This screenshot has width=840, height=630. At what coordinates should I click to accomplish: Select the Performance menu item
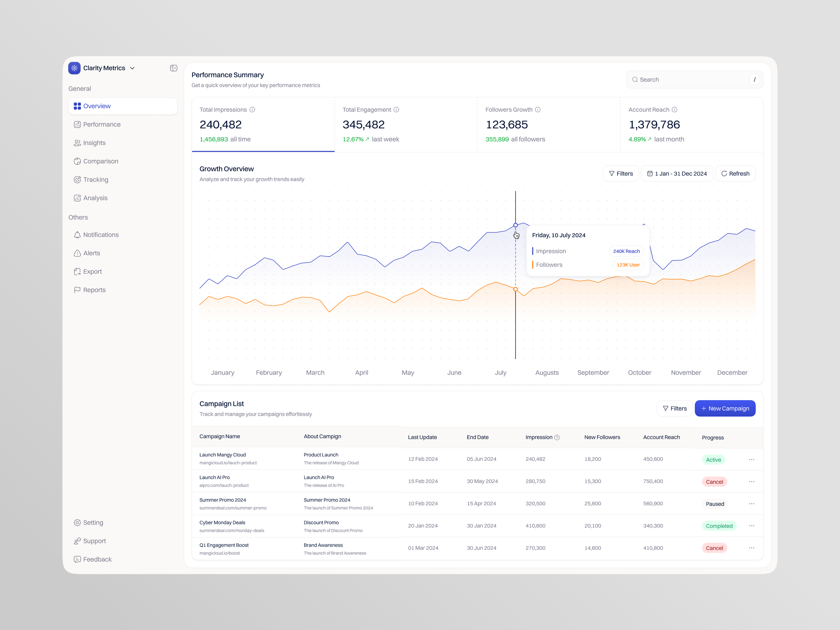click(101, 125)
